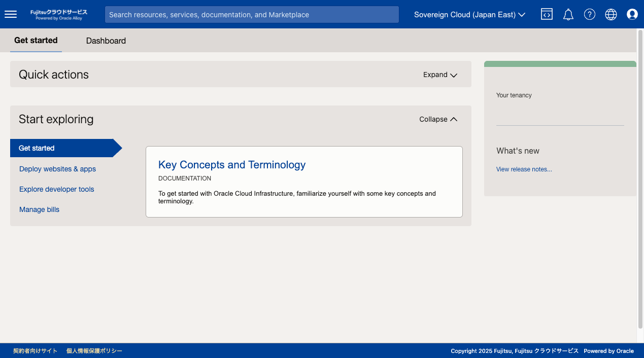Collapse the Start exploring section
The width and height of the screenshot is (644, 358).
pos(437,119)
